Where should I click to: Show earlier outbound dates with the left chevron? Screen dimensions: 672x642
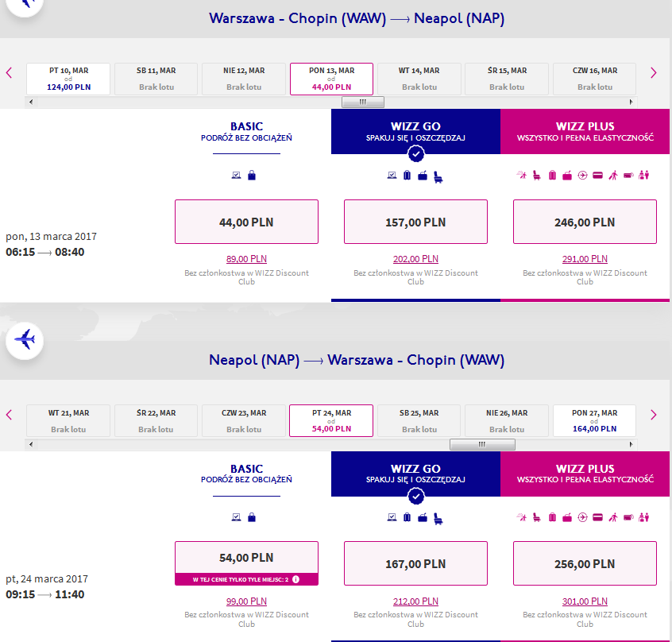pyautogui.click(x=9, y=73)
